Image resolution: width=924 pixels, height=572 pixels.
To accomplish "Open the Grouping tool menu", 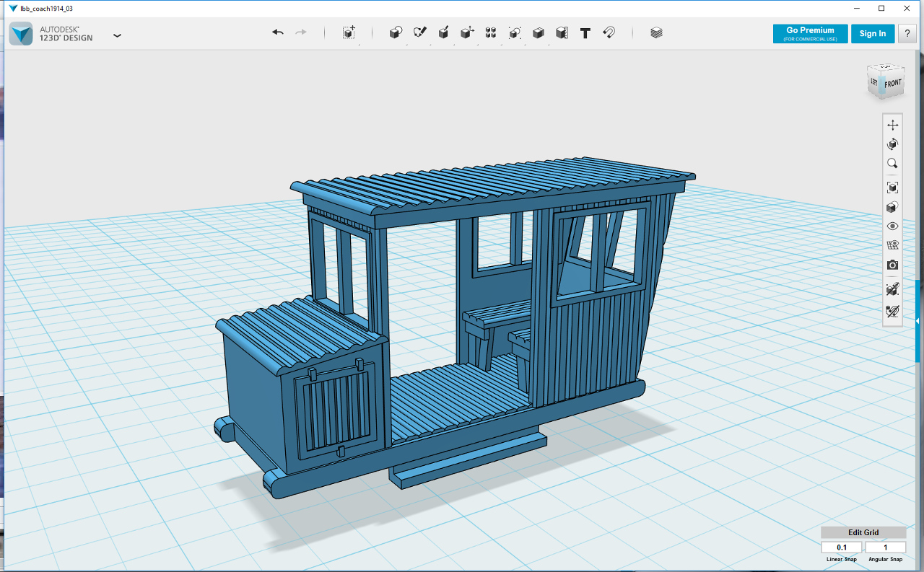I will click(515, 32).
